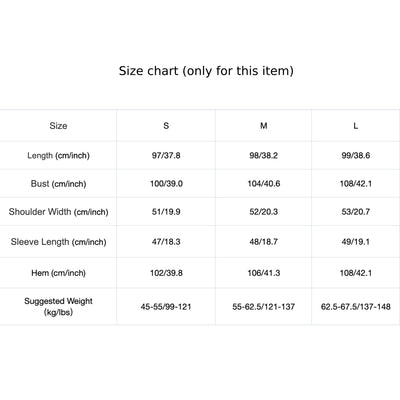Image resolution: width=400 pixels, height=400 pixels.
Task: Click the 97/37.8 length cell
Action: point(166,155)
